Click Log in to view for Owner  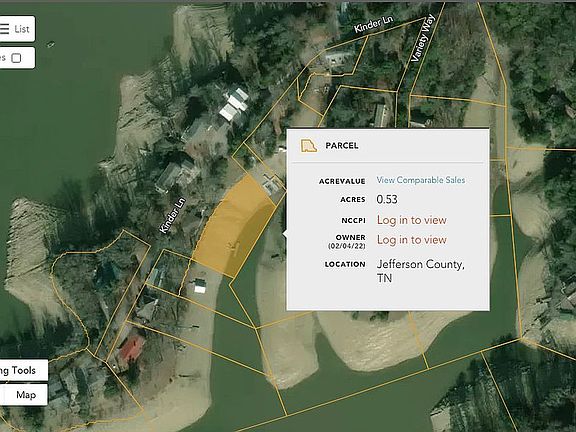[x=411, y=240]
